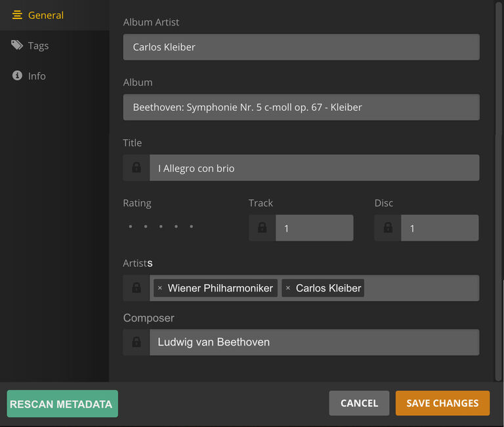
Task: Click the Cancel button
Action: pos(359,403)
